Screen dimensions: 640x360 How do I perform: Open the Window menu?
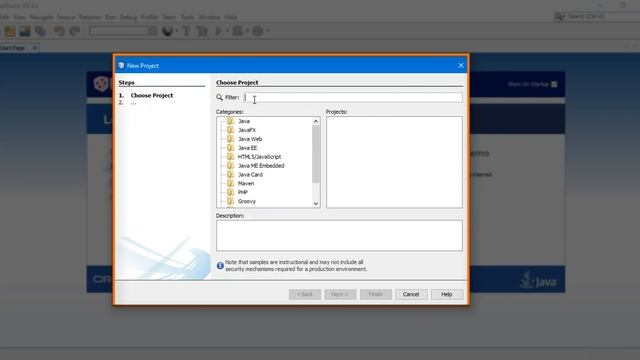pyautogui.click(x=209, y=18)
